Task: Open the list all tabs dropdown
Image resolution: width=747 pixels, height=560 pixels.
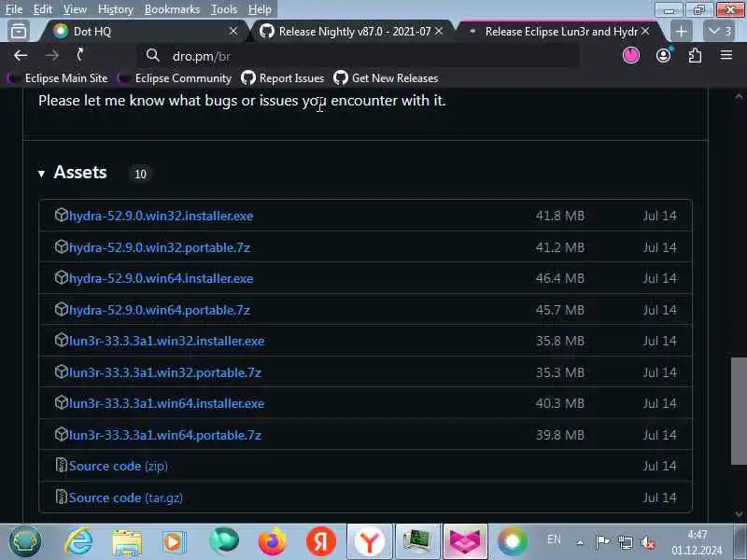Action: point(719,32)
